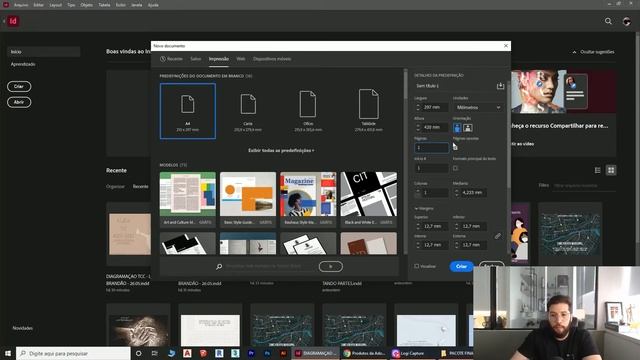Click the InDesign home logo icon
Screen dimensions: 640x360
pos(13,21)
